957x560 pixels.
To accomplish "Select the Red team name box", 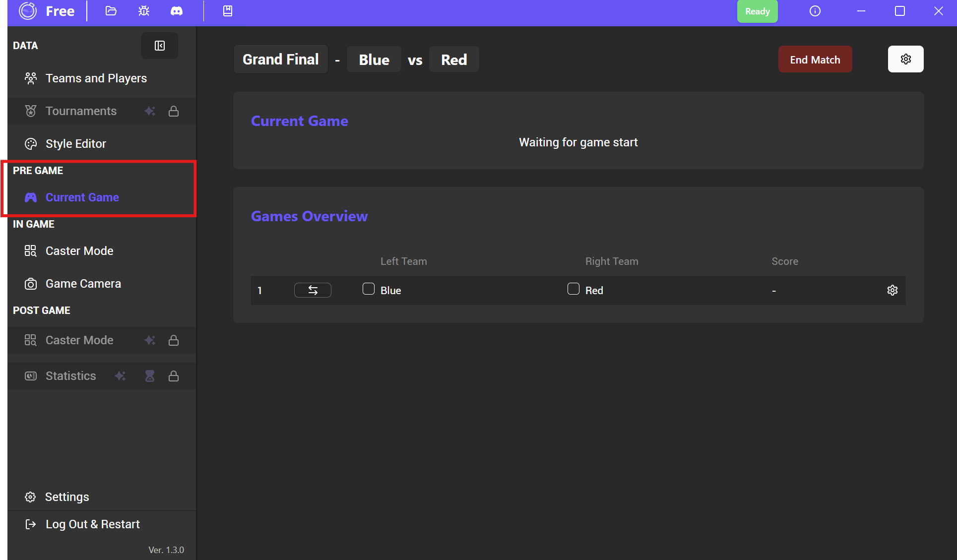I will pos(454,60).
